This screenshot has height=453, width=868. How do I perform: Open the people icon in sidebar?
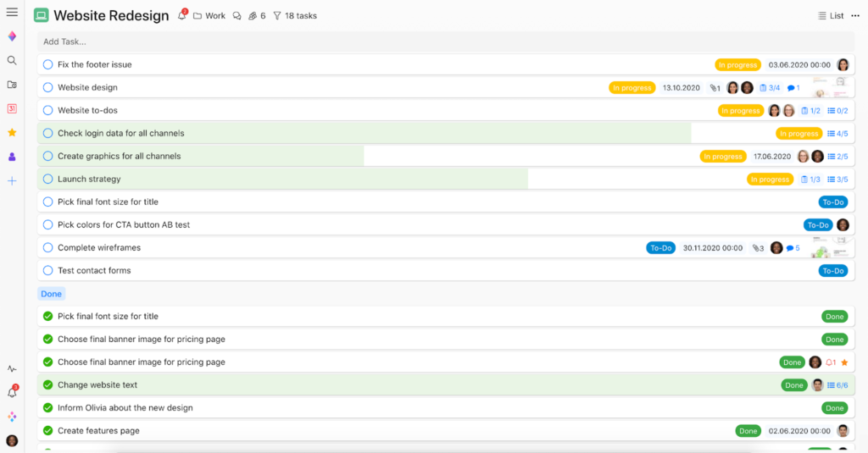(x=12, y=157)
